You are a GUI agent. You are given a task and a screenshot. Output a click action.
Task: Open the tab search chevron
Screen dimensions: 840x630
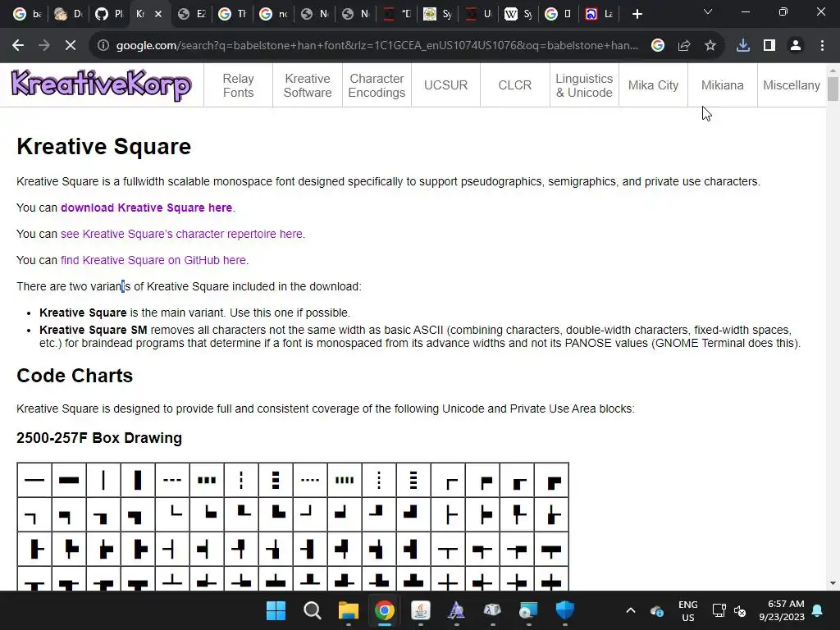click(x=708, y=11)
